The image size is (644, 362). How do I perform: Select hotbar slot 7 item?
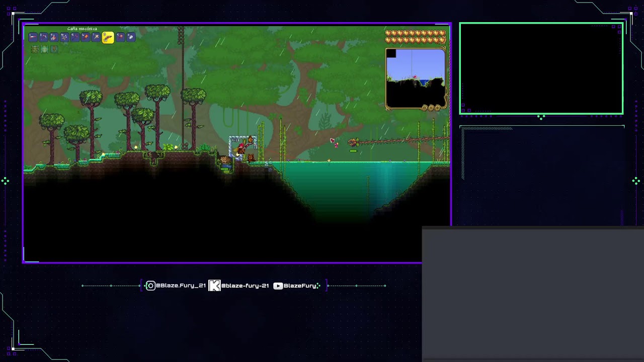tap(96, 37)
